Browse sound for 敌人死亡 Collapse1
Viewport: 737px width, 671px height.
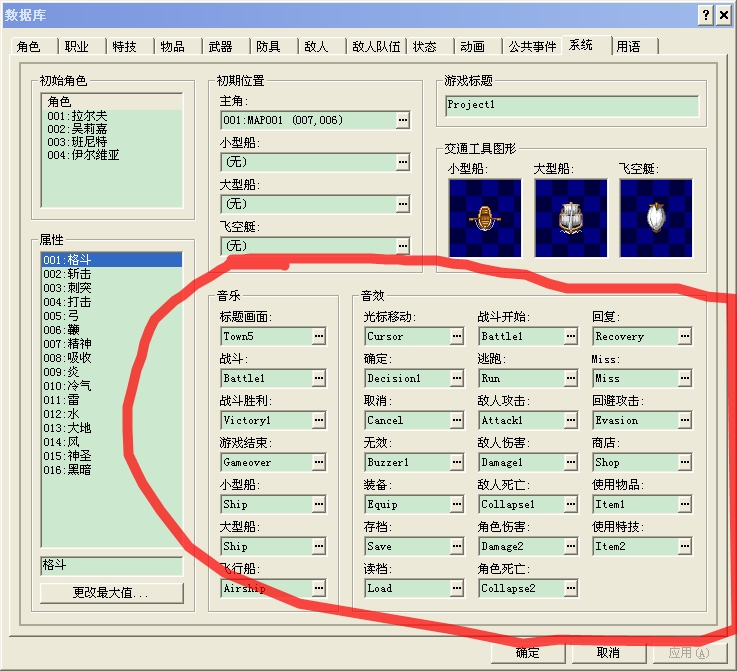[x=571, y=504]
